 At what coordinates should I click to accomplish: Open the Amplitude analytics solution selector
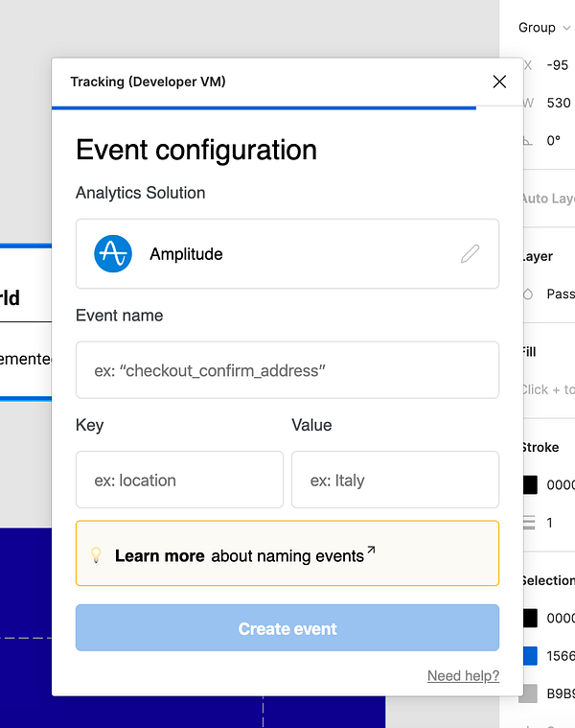pyautogui.click(x=287, y=254)
